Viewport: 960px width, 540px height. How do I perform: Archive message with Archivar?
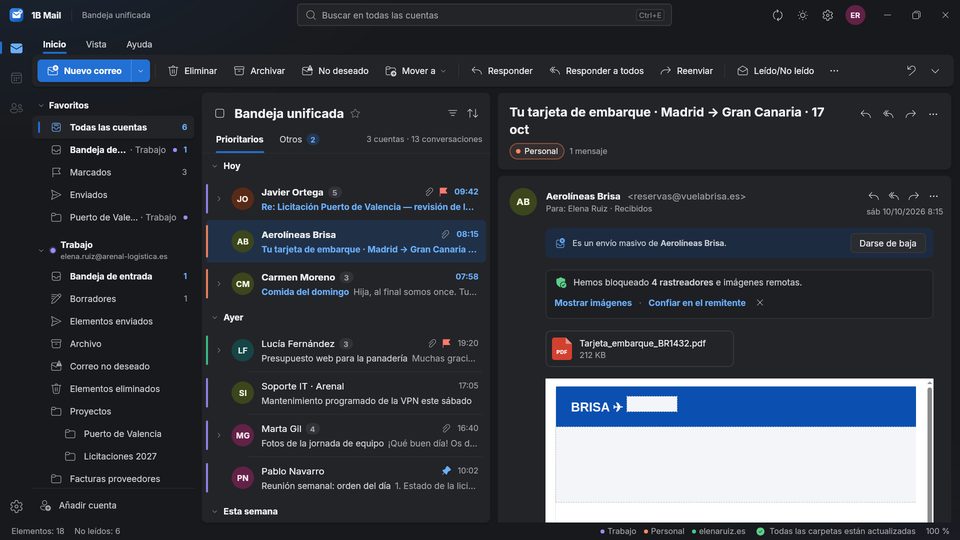coord(259,71)
